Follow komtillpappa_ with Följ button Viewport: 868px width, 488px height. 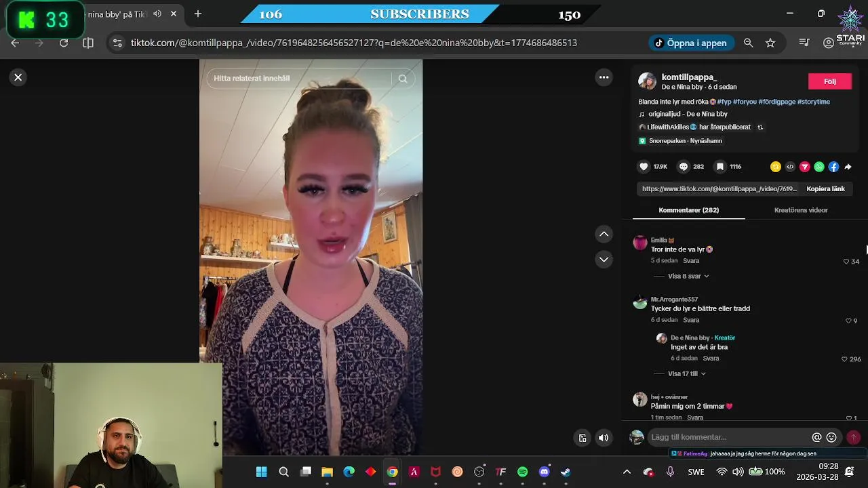829,81
